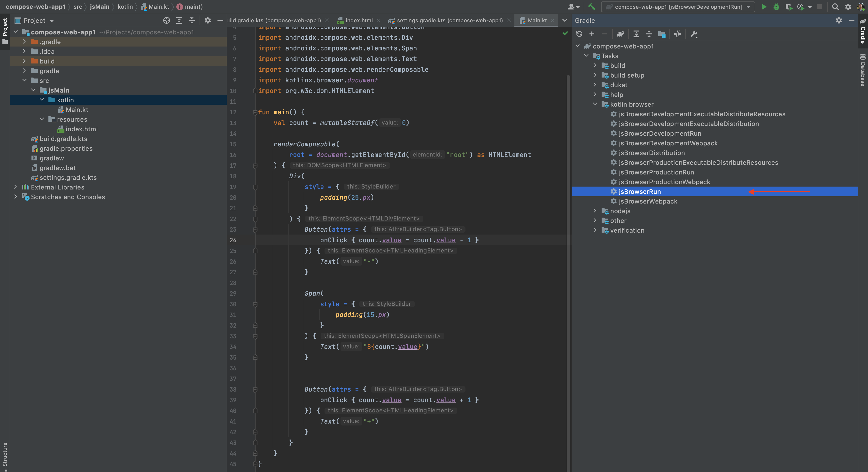Viewport: 868px width, 472px height.
Task: Open Gradle build tool settings wrench
Action: click(694, 34)
